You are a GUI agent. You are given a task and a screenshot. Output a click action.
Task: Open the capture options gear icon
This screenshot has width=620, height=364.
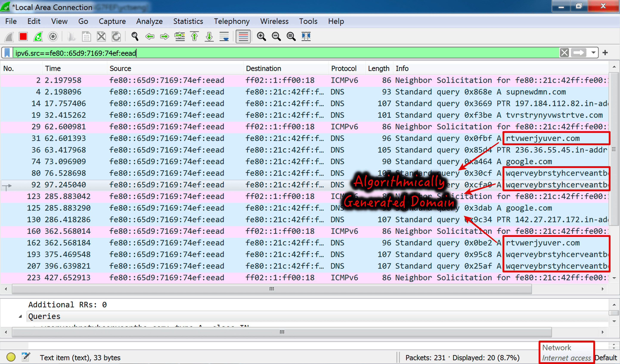pyautogui.click(x=53, y=36)
